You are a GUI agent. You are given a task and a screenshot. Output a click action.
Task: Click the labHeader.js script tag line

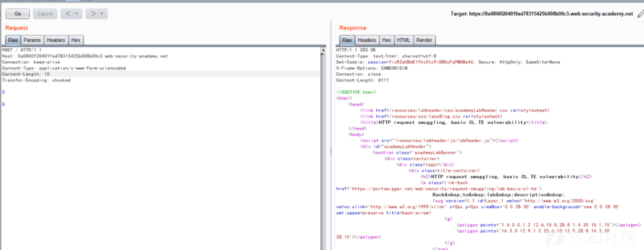coord(439,141)
